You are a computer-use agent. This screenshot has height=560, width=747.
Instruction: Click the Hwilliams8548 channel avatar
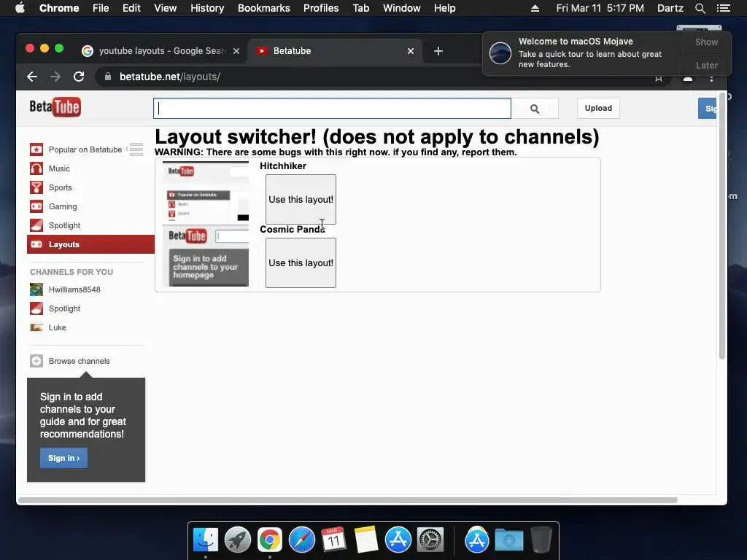(36, 289)
